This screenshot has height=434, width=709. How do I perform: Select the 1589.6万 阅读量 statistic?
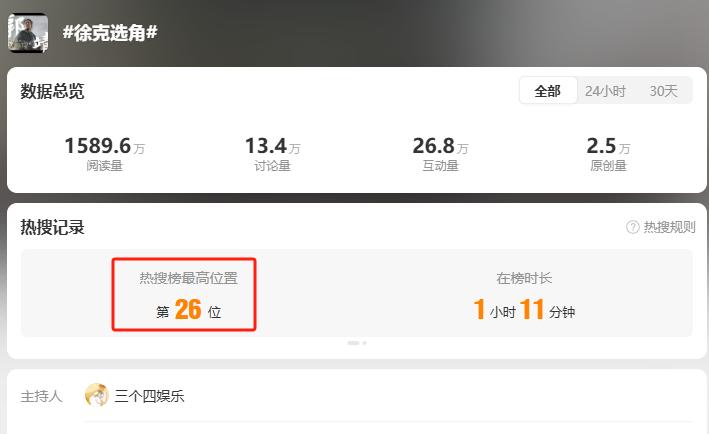tap(104, 154)
